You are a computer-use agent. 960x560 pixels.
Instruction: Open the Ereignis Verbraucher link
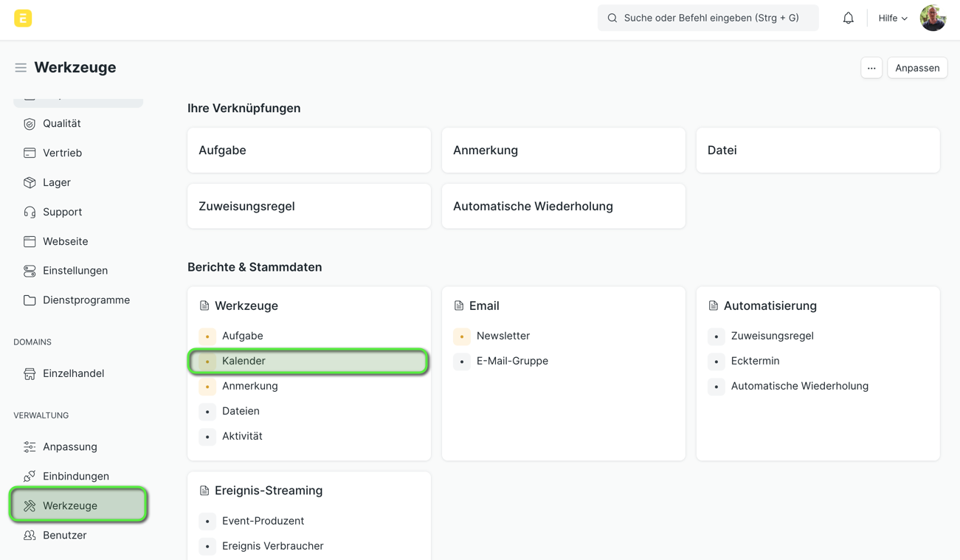273,546
